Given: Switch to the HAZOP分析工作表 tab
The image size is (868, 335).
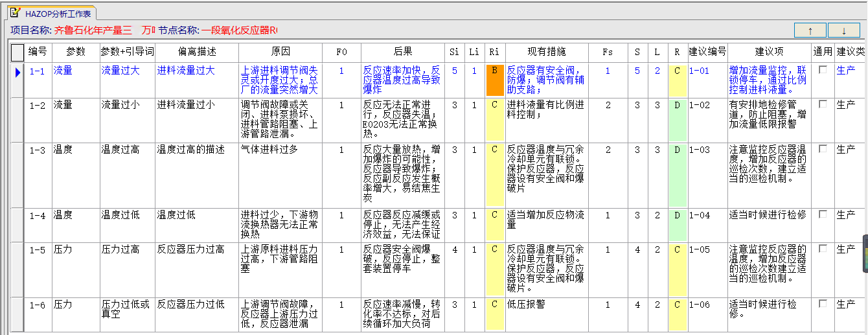Looking at the screenshot, I should [x=52, y=13].
